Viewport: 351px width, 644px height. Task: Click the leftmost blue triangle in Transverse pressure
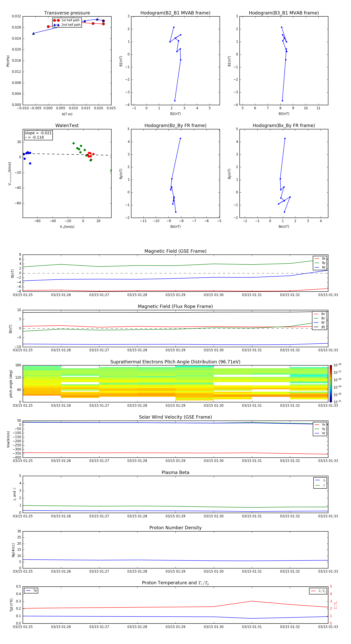pyautogui.click(x=34, y=34)
